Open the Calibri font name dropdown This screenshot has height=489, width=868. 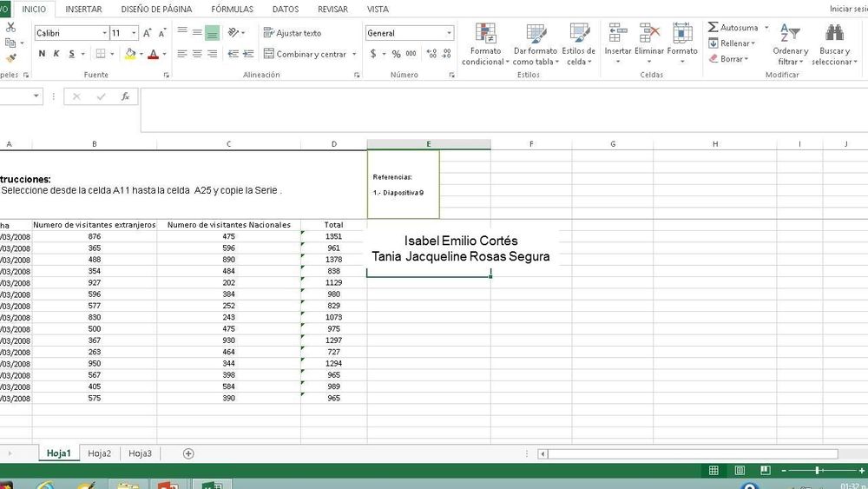click(x=104, y=33)
